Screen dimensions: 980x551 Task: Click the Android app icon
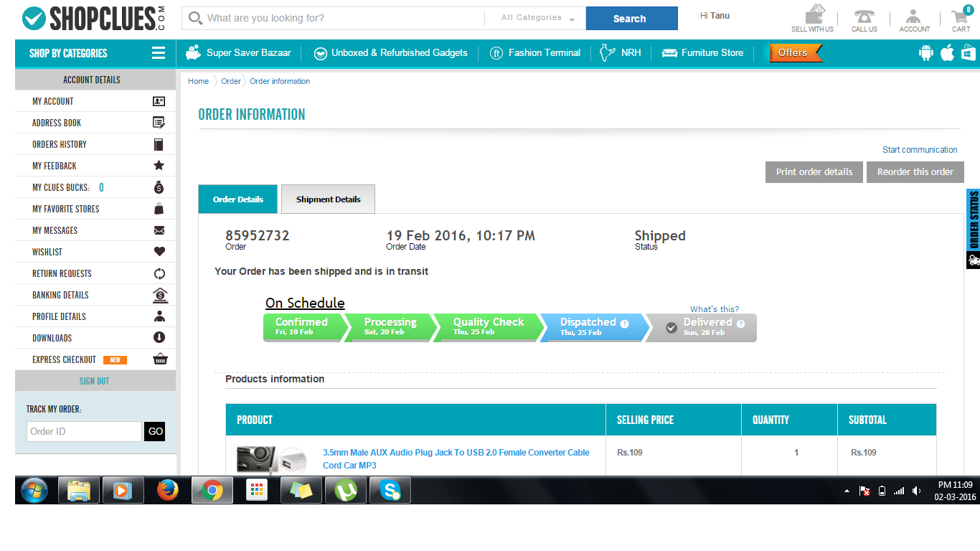point(926,52)
